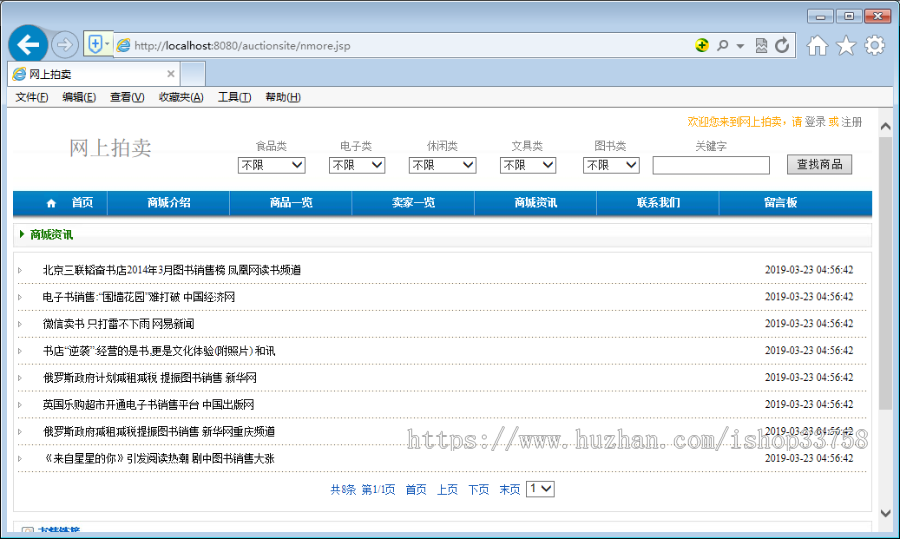Viewport: 900px width, 539px height.
Task: Select the 网上拍卖 tab
Action: 94,74
